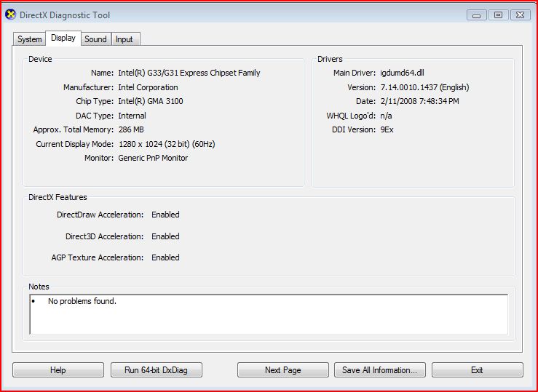The height and width of the screenshot is (392, 538).
Task: Click chip type 'Intel(R) GMA 3100'
Action: pyautogui.click(x=150, y=101)
